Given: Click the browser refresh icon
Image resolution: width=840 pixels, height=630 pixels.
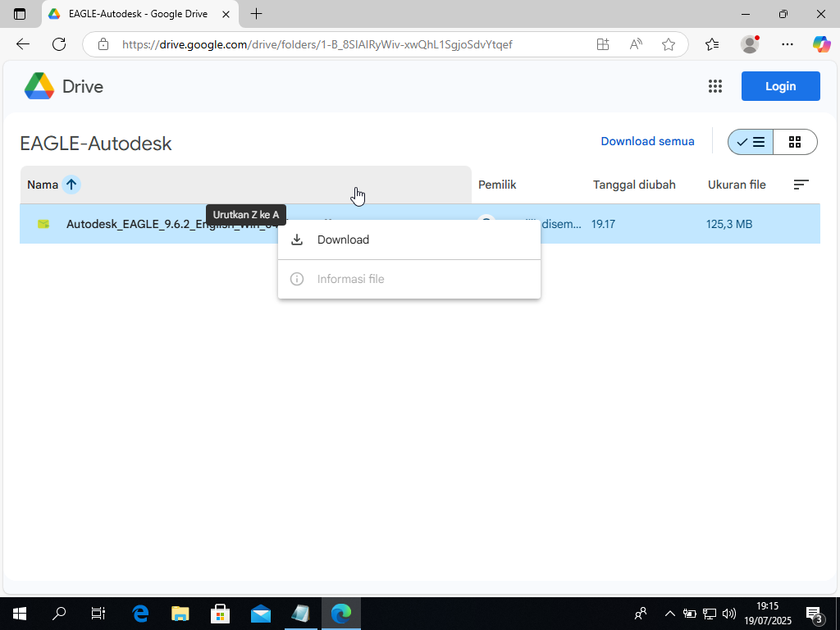Looking at the screenshot, I should (x=59, y=44).
